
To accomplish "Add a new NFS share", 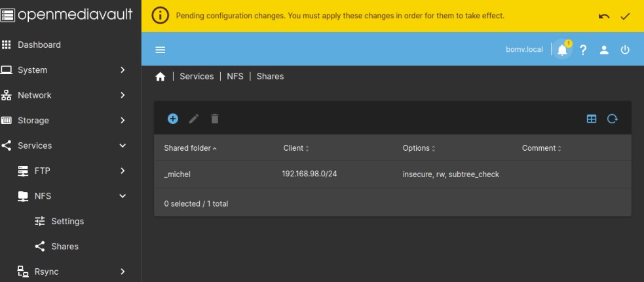I will click(x=173, y=119).
